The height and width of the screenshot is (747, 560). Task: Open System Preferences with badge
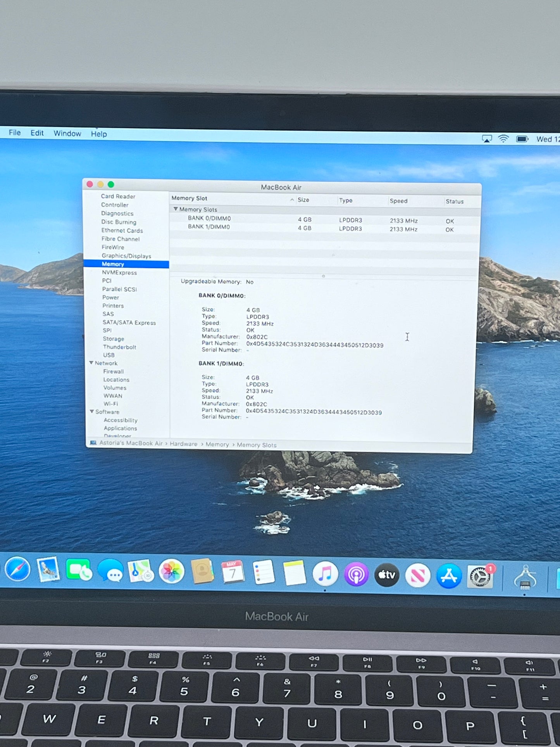[x=481, y=576]
